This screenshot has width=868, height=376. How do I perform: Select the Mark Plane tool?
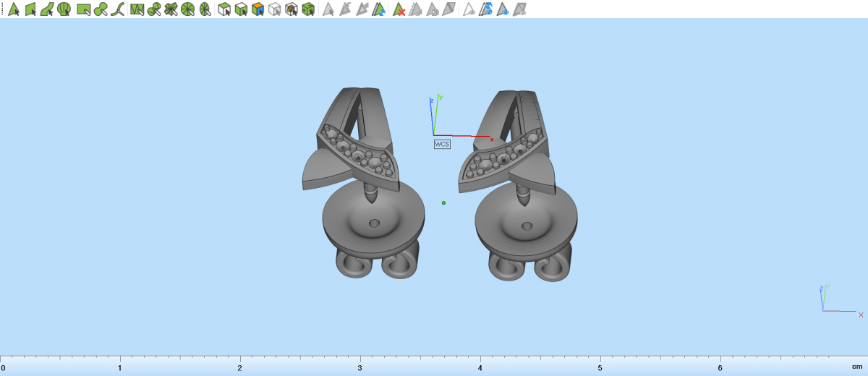30,9
